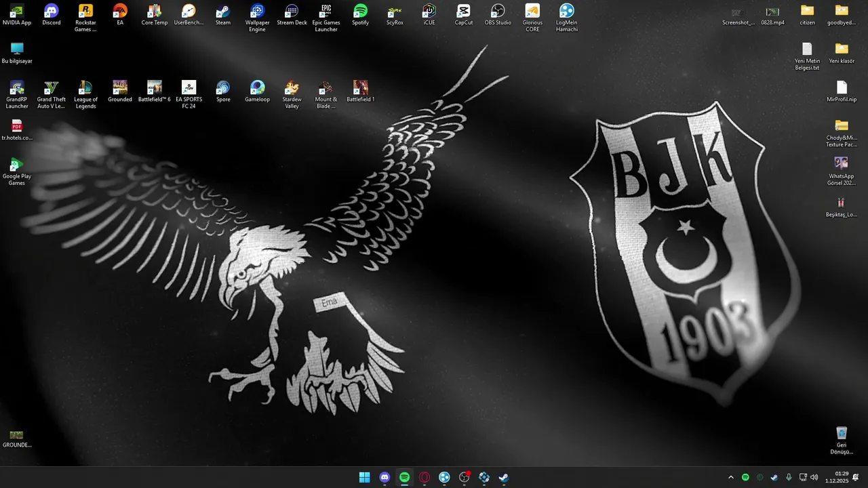The image size is (868, 488).
Task: Expand the hidden system tray icons
Action: pos(730,477)
